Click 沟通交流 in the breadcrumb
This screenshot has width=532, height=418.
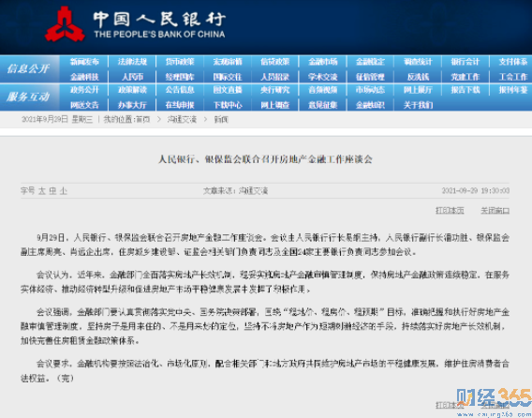pyautogui.click(x=182, y=120)
